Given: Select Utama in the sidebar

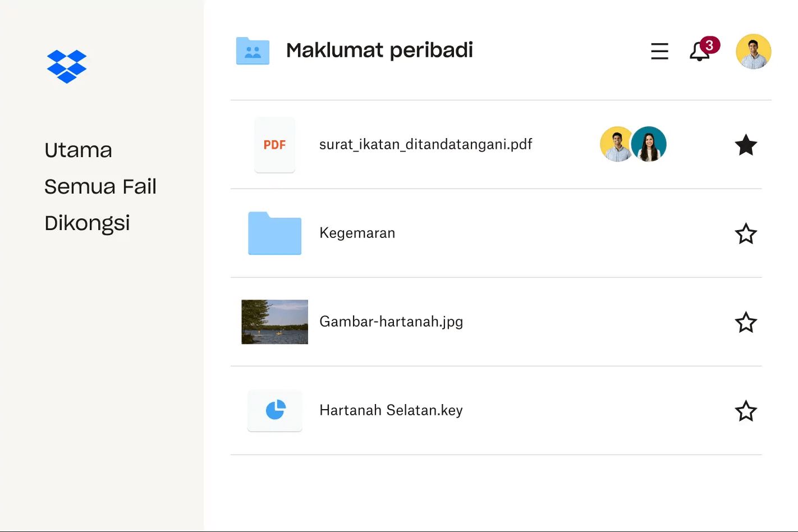Looking at the screenshot, I should (78, 149).
